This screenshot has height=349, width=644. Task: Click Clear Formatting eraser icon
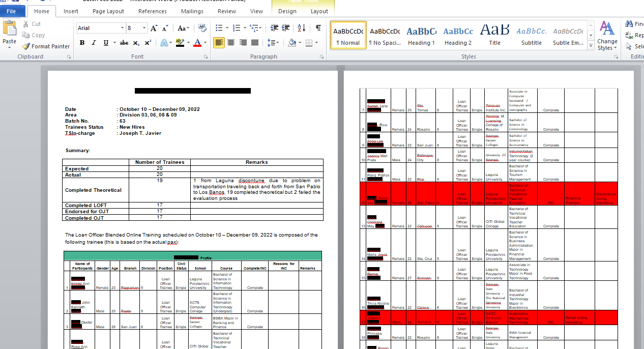coord(202,28)
